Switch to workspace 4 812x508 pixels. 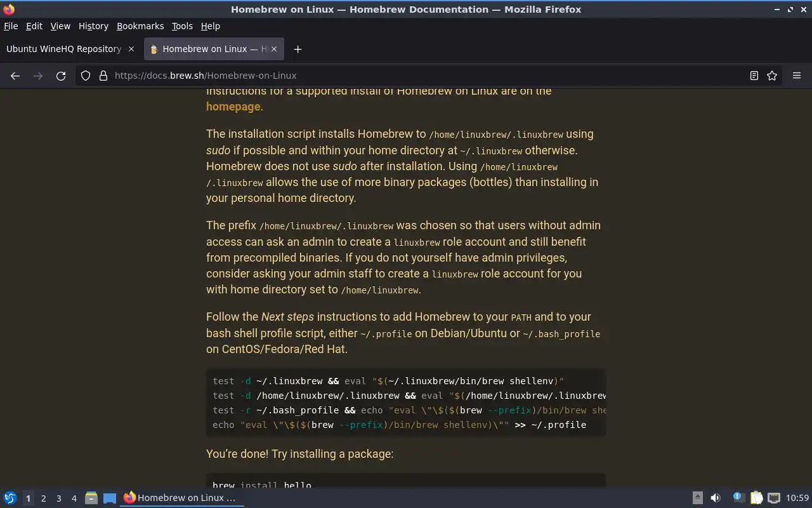[74, 498]
